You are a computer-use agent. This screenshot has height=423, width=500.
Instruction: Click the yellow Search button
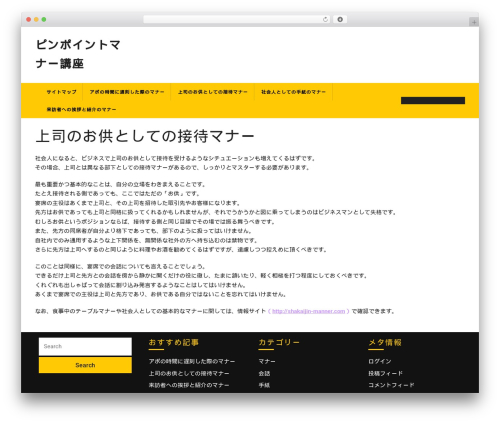pyautogui.click(x=85, y=365)
